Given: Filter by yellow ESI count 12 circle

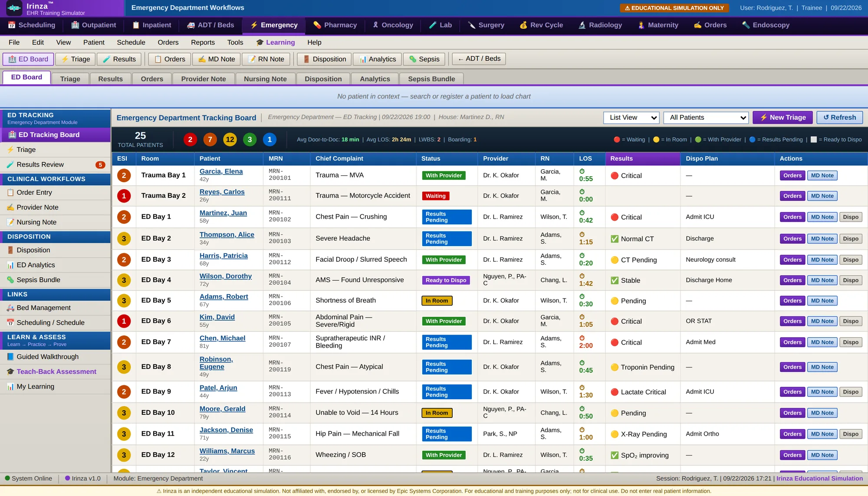Looking at the screenshot, I should (x=230, y=140).
